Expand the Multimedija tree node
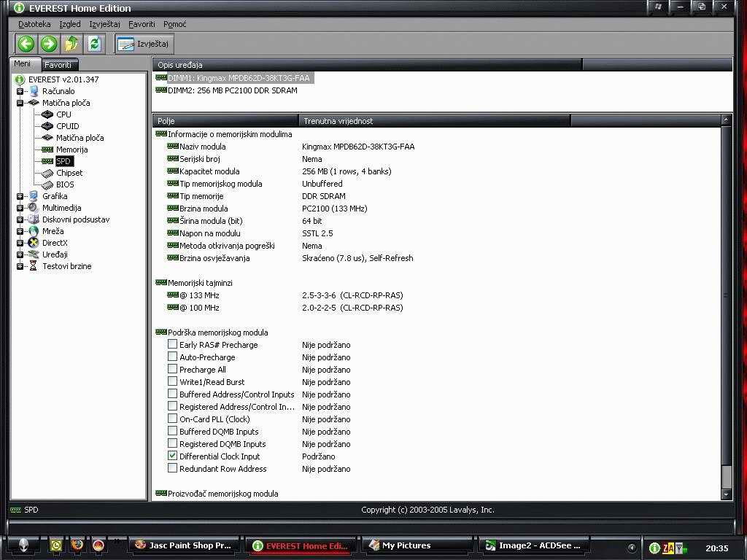 coord(20,208)
